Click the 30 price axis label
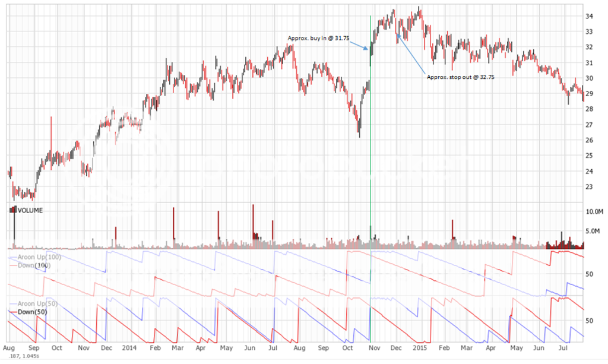The image size is (608, 364). click(x=590, y=78)
